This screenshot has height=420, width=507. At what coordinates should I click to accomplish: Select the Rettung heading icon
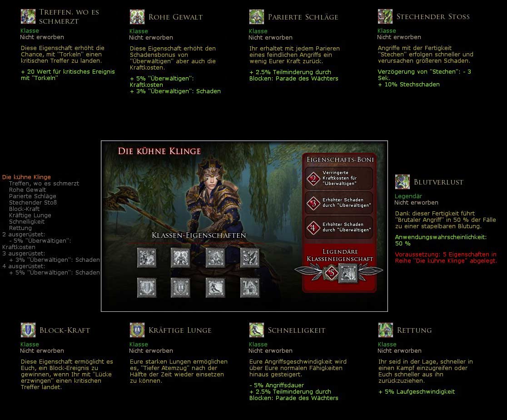pos(385,330)
